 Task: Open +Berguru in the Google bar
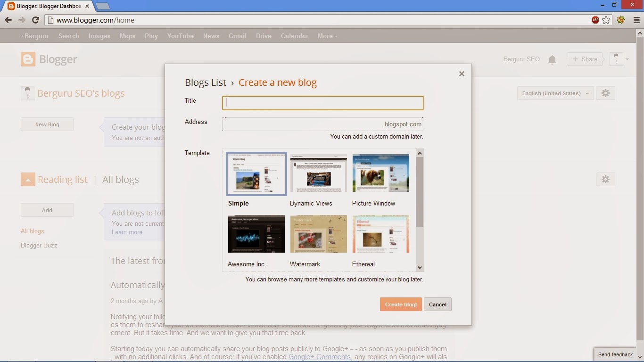click(34, 36)
